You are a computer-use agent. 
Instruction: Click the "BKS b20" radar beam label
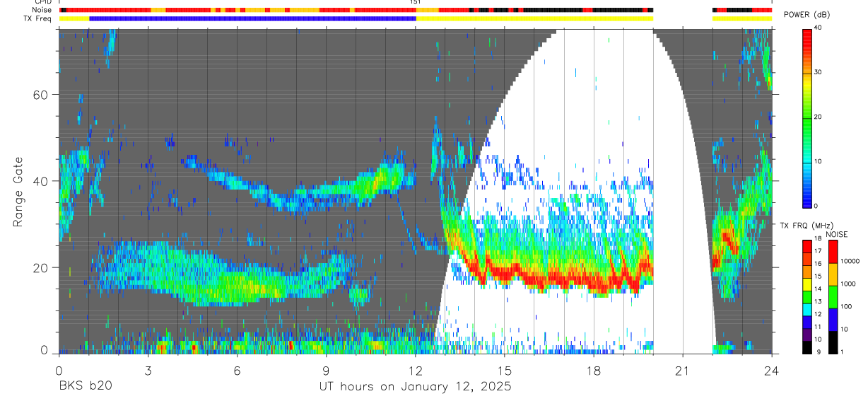tap(85, 386)
